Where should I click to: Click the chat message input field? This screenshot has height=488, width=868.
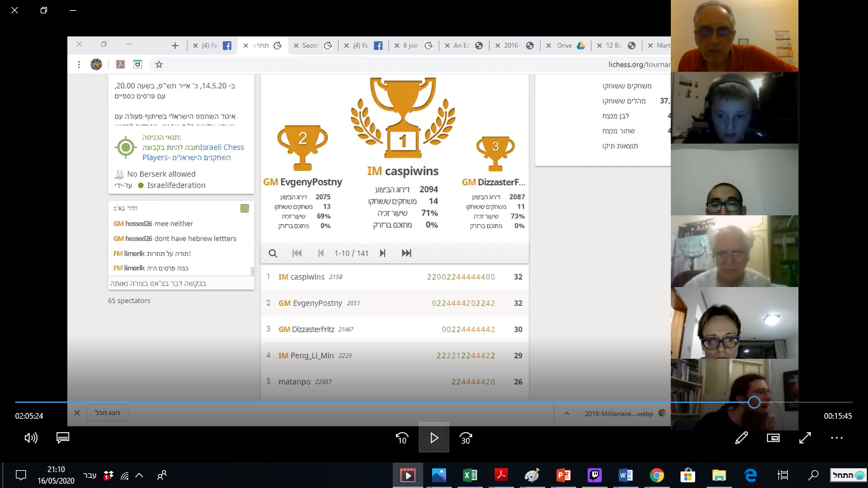pyautogui.click(x=180, y=283)
